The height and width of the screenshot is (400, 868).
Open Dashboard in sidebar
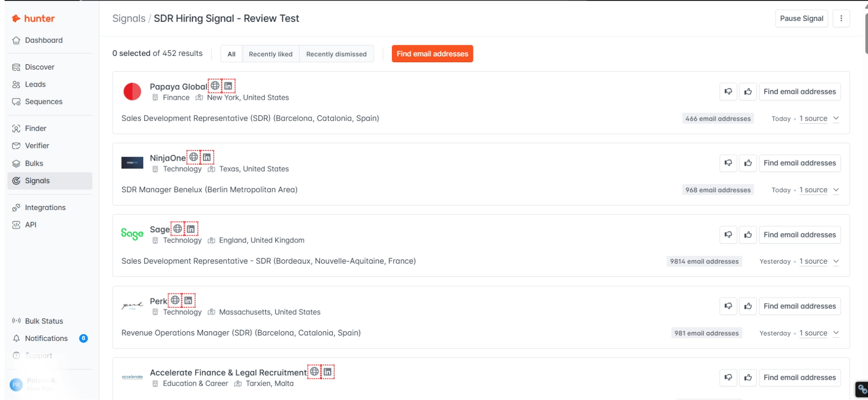tap(50, 40)
